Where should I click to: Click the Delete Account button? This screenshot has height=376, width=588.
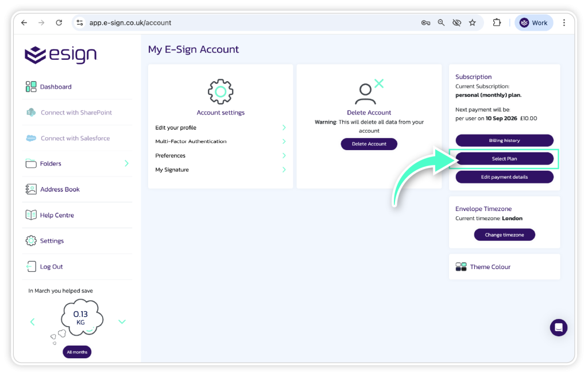click(369, 144)
